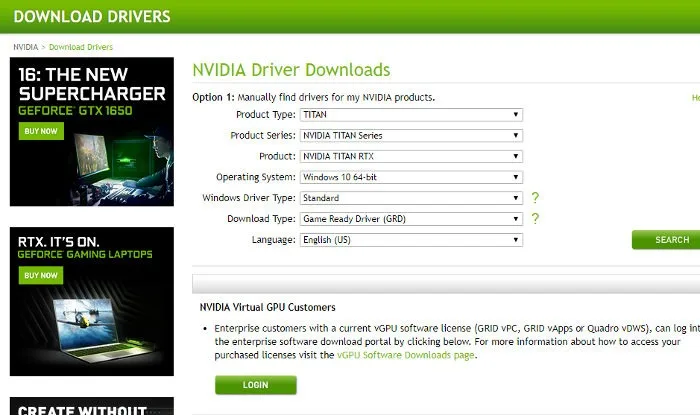Screen dimensions: 700x415
Task: Open the Product Type dropdown showing TITAN
Action: click(x=411, y=115)
